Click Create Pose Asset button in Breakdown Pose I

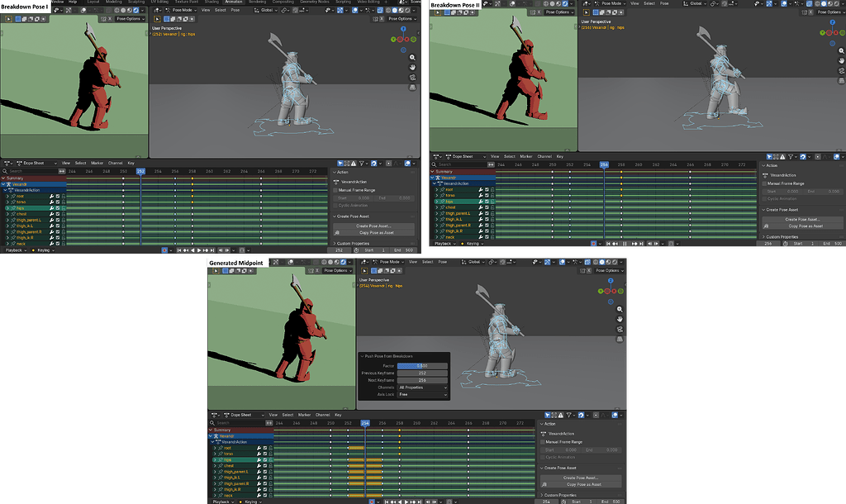[x=374, y=226]
